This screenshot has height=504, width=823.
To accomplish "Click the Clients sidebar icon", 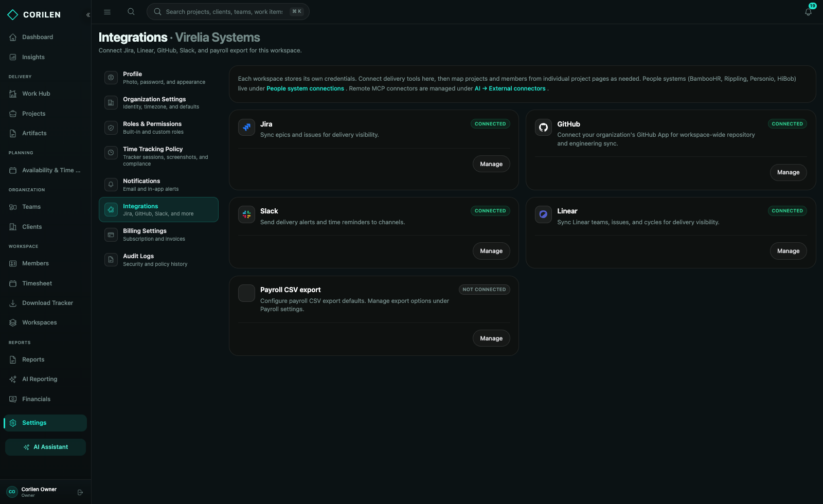I will pyautogui.click(x=13, y=227).
